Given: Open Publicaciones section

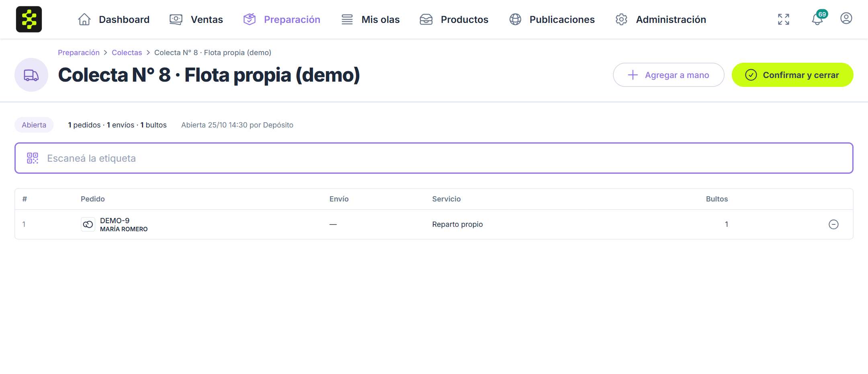Looking at the screenshot, I should point(552,19).
